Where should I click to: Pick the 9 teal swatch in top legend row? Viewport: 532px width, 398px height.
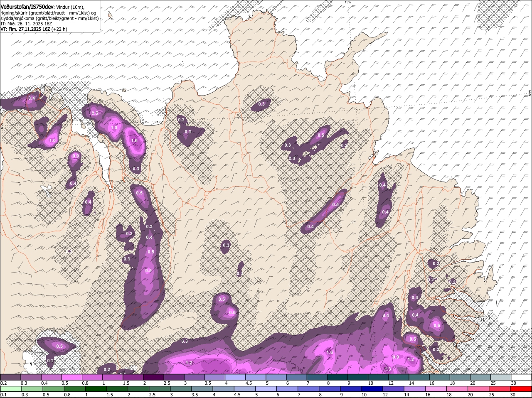coord(357,377)
